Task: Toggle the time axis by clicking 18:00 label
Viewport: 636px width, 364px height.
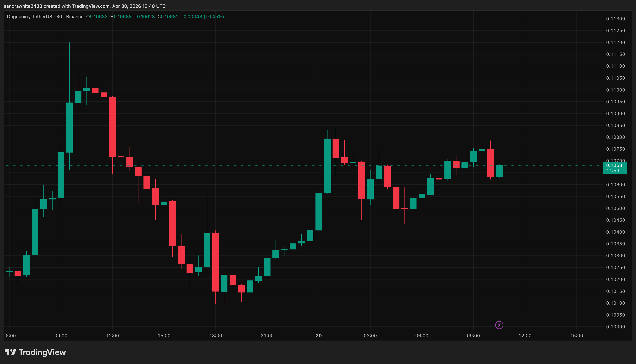Action: [x=216, y=336]
